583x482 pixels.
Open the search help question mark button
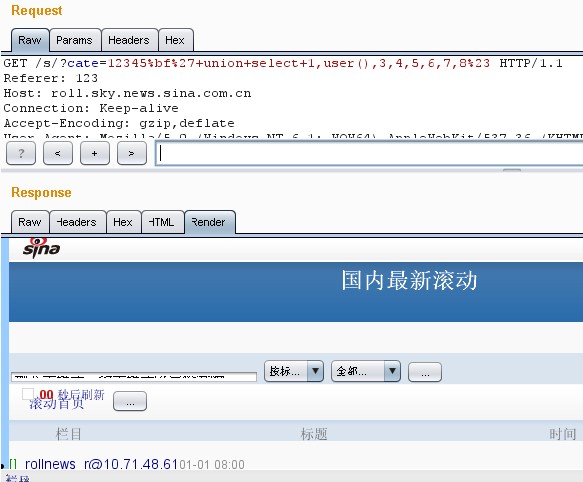(x=21, y=153)
